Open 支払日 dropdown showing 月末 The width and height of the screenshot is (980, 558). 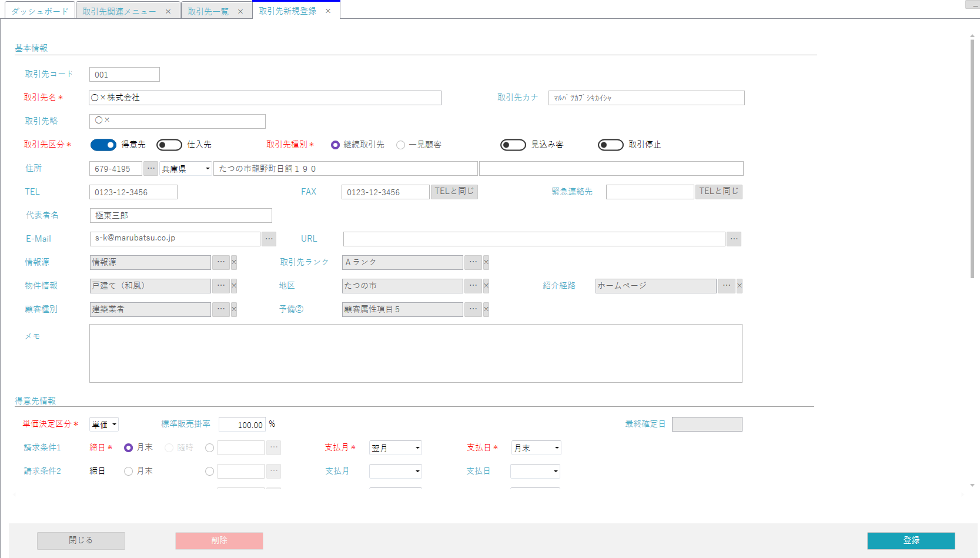point(536,448)
